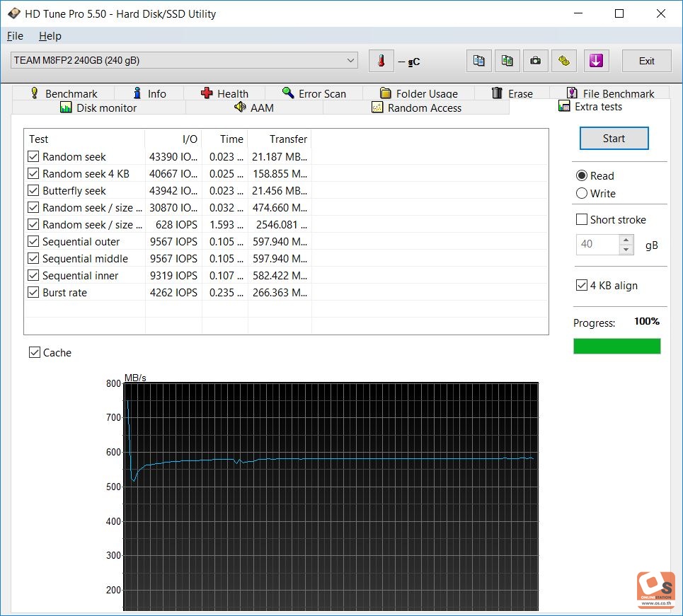
Task: Click the HD Tune Pro title bar icon
Action: 14,13
